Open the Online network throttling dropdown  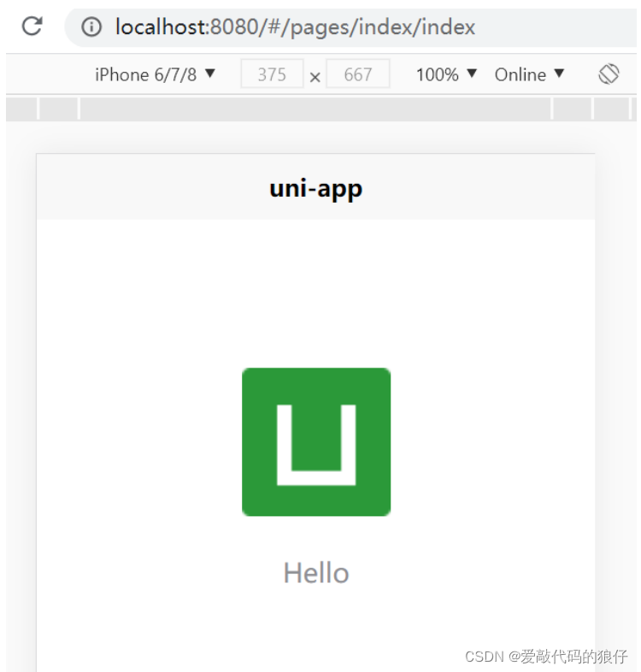coord(529,74)
